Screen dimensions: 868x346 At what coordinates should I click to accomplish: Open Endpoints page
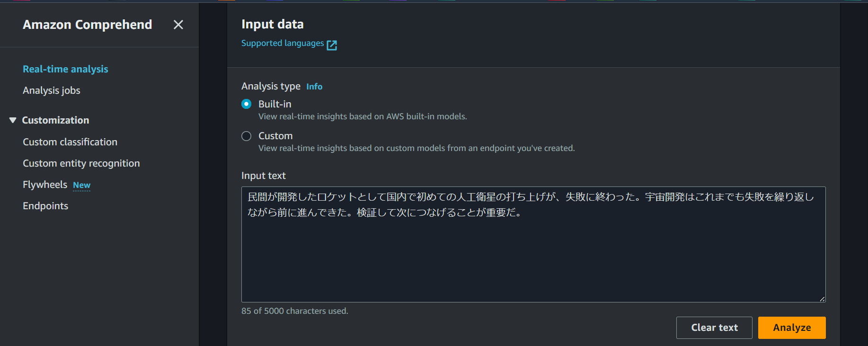click(x=45, y=206)
